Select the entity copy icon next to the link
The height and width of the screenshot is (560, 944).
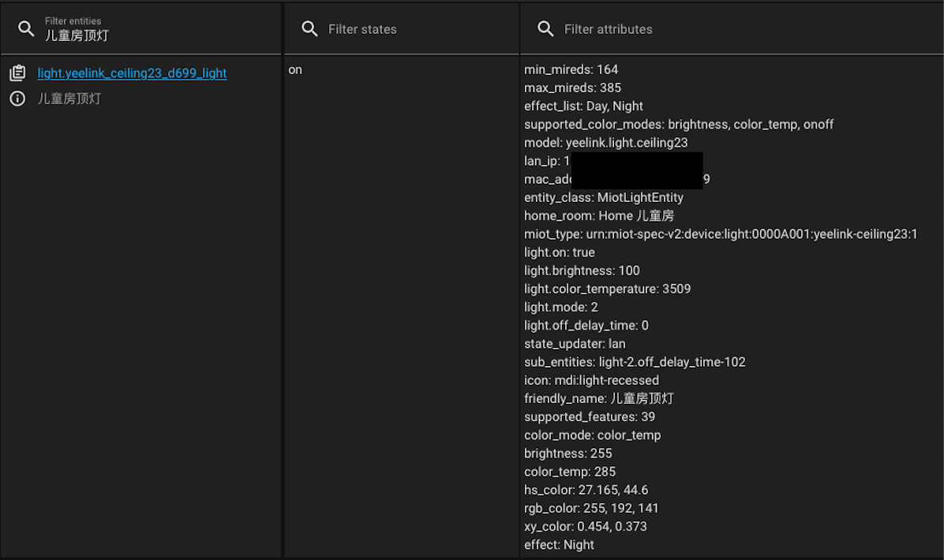tap(17, 73)
